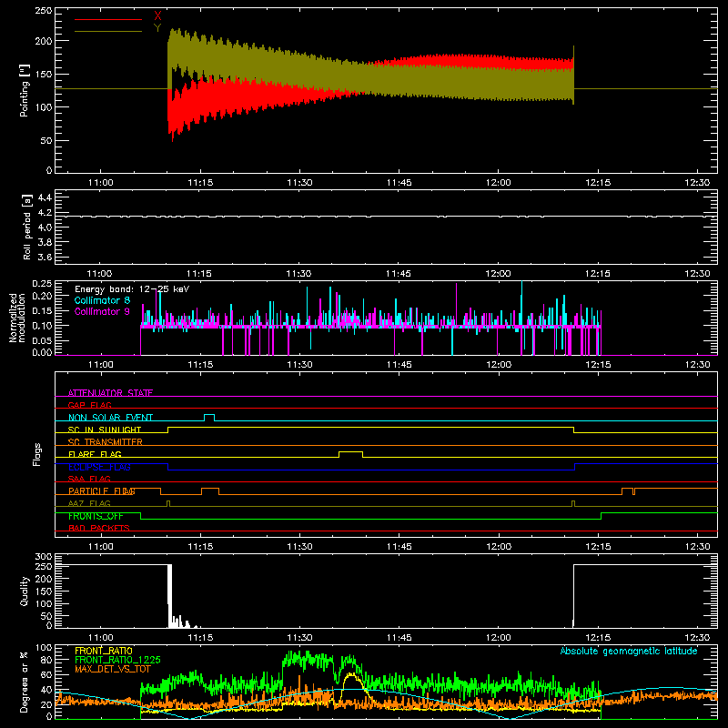Click the 4.4 tick on Roll period axis
The image size is (728, 728).
(x=45, y=197)
